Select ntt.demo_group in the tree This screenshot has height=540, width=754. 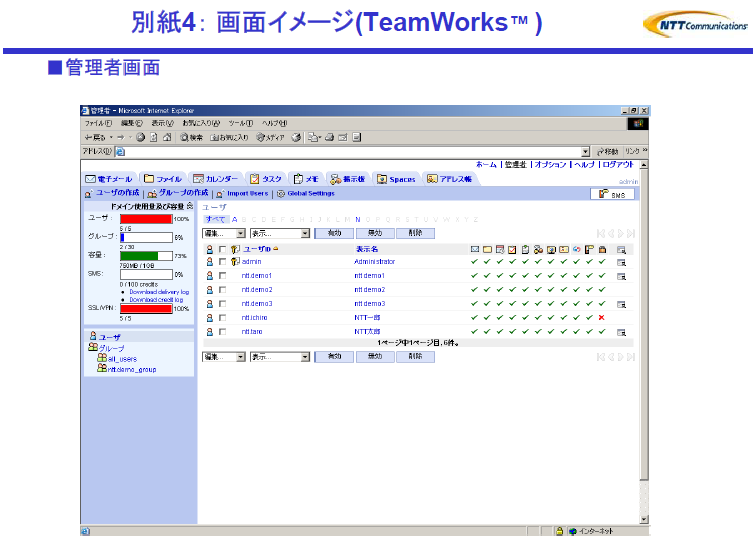[132, 370]
